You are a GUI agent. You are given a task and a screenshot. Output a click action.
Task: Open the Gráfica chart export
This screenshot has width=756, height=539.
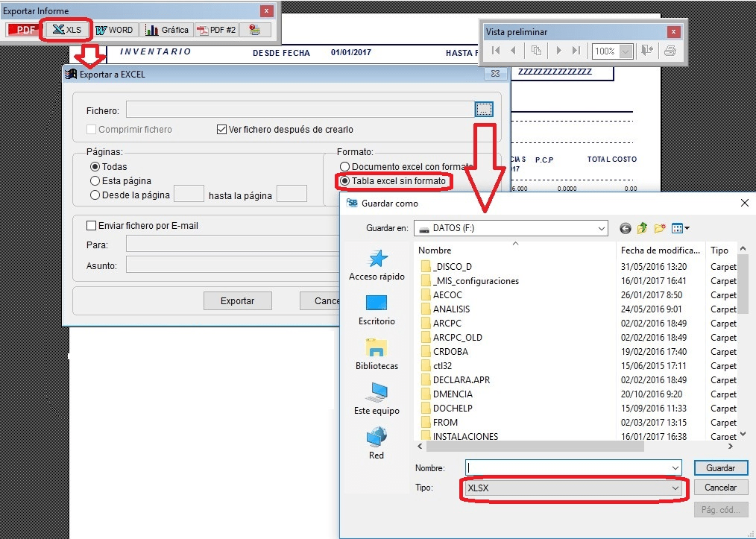(166, 30)
